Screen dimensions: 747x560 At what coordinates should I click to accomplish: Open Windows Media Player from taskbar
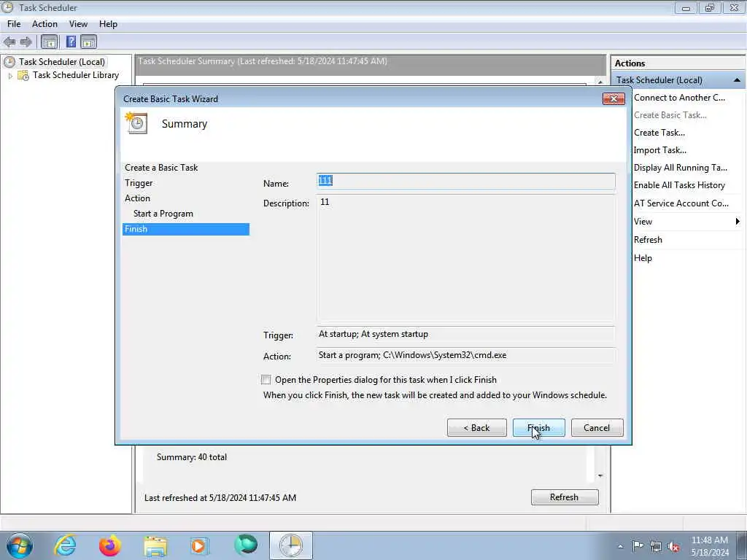pyautogui.click(x=200, y=545)
